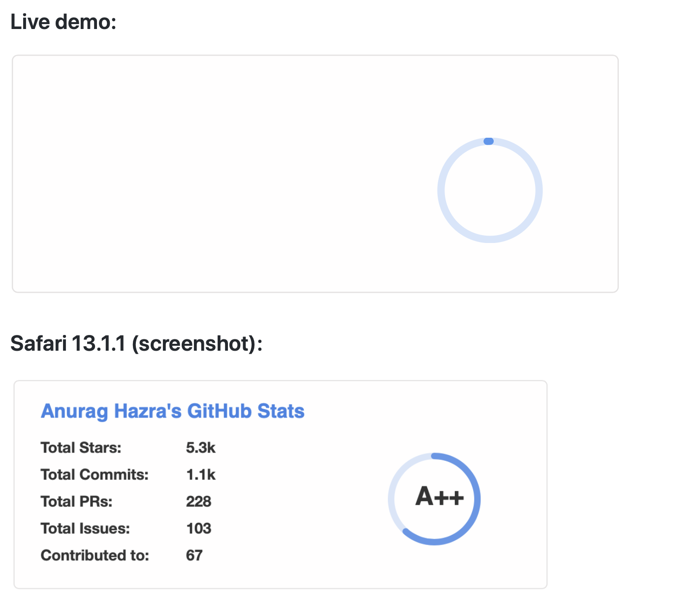Click the 228 PRs value
The width and height of the screenshot is (700, 606).
point(199,501)
